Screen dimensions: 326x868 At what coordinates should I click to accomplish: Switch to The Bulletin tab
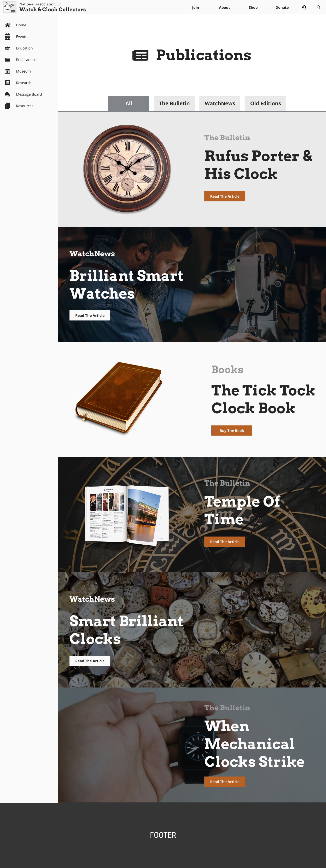[174, 103]
